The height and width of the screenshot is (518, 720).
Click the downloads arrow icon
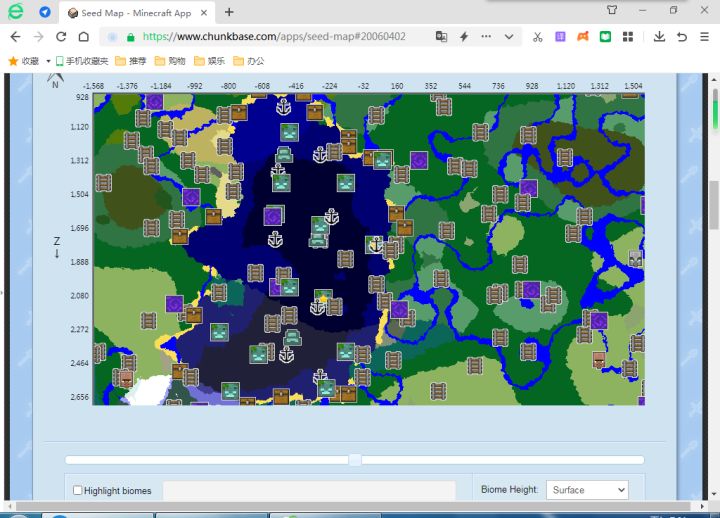pos(659,37)
